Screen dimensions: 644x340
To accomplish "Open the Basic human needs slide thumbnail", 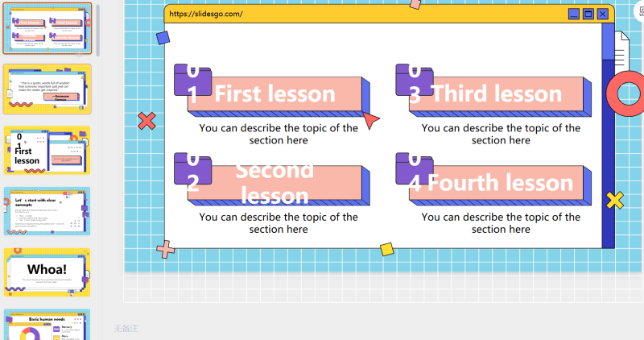I will tap(47, 325).
